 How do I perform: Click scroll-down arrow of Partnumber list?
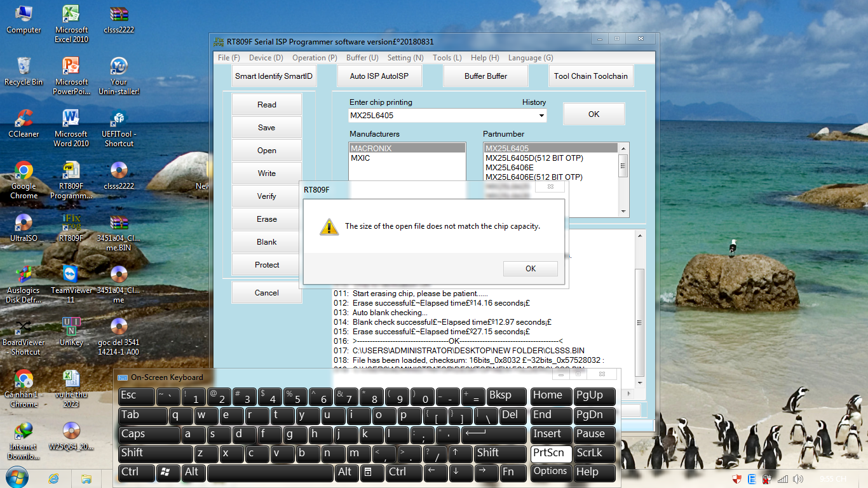click(623, 212)
